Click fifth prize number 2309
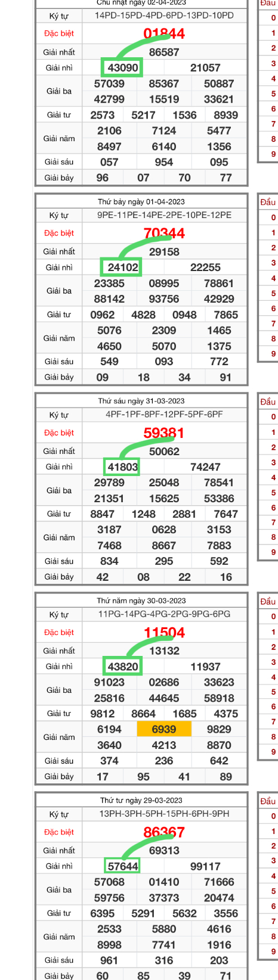278x980 pixels. tap(164, 330)
